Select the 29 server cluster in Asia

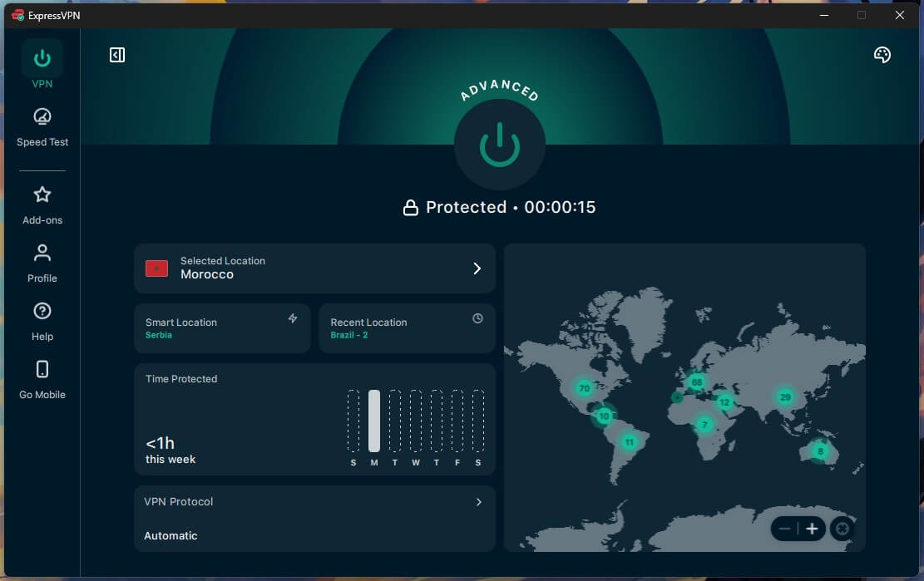coord(785,397)
